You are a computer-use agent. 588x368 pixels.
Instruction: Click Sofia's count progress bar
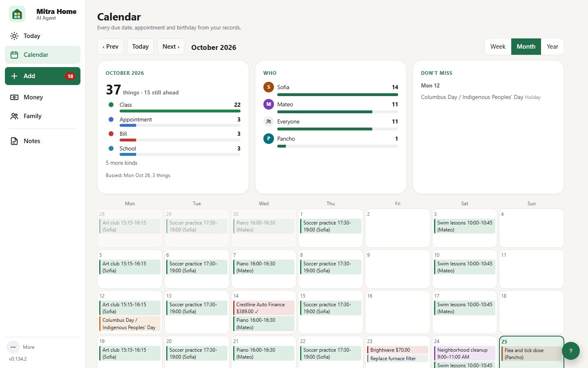[x=338, y=95]
